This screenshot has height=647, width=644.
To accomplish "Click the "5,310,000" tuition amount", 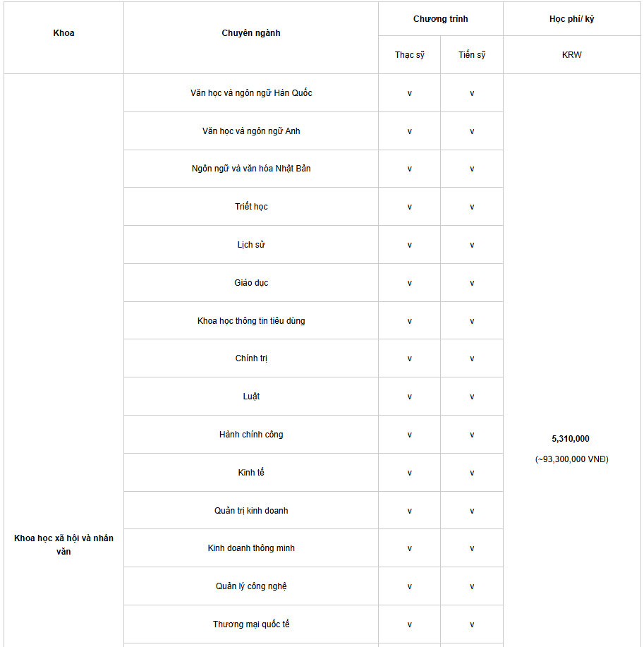I will pos(571,439).
